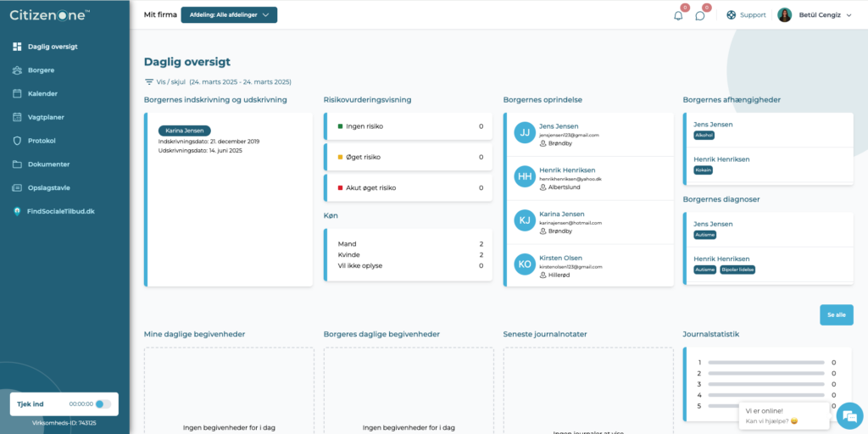Click the Akut øget risiko card
868x434 pixels.
(408, 187)
